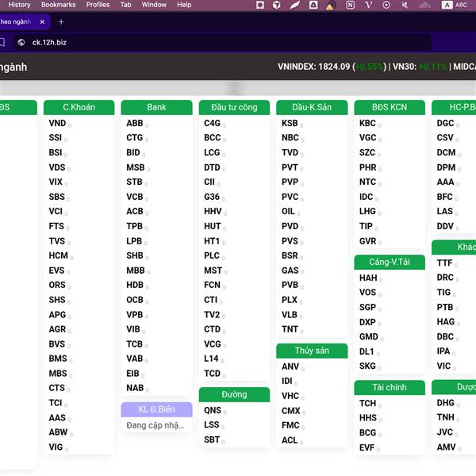Click the 3D box menu bar icon
This screenshot has width=476, height=476.
277,5
